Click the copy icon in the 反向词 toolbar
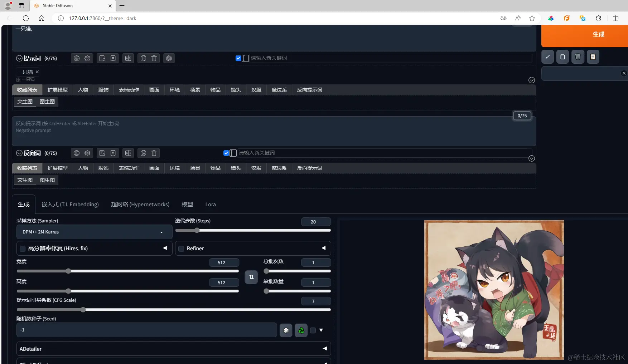 (x=143, y=153)
